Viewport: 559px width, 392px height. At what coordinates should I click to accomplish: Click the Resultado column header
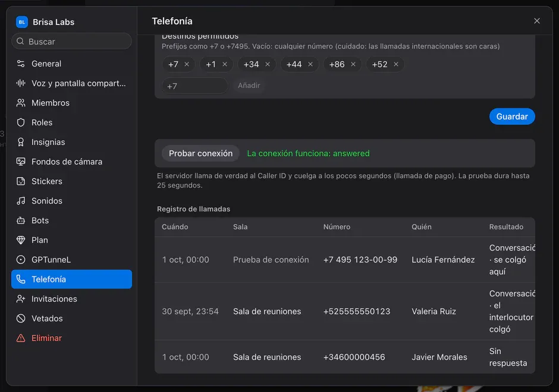click(x=506, y=227)
